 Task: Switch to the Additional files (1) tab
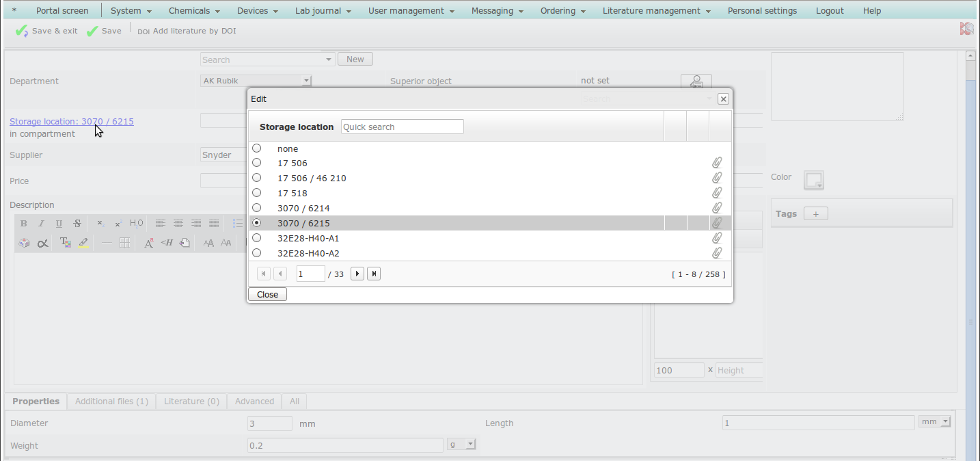click(111, 401)
